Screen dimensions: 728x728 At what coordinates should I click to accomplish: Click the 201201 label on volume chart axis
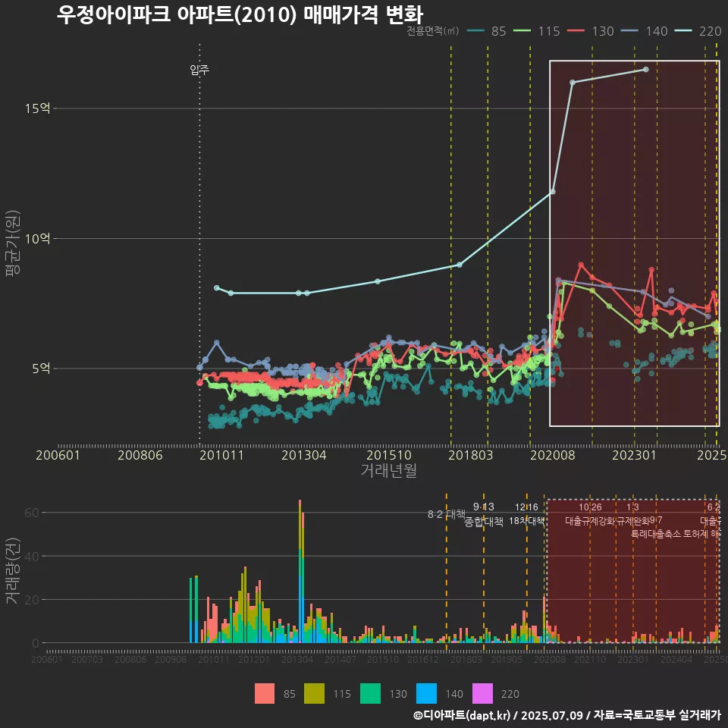pyautogui.click(x=253, y=659)
